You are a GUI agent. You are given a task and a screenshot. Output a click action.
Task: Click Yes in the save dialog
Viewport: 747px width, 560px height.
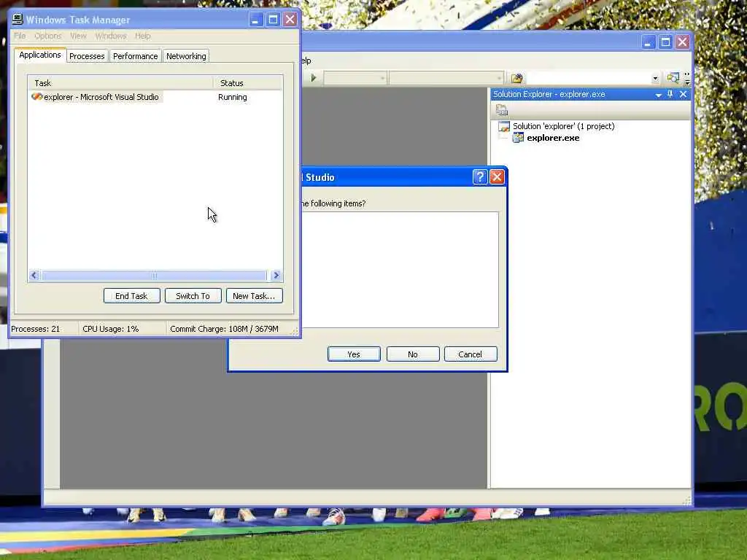pos(354,354)
